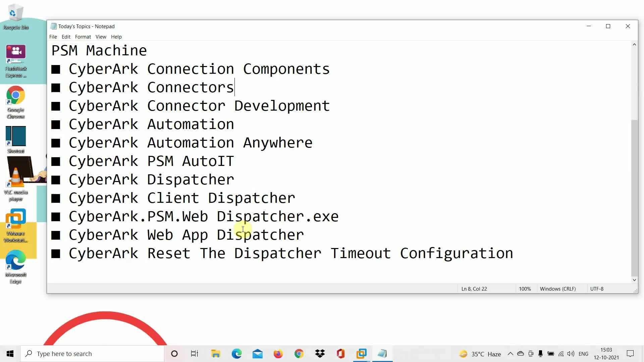Viewport: 644px width, 362px height.
Task: Click the 'CyberArk PSM AutoIT' line
Action: (143, 161)
